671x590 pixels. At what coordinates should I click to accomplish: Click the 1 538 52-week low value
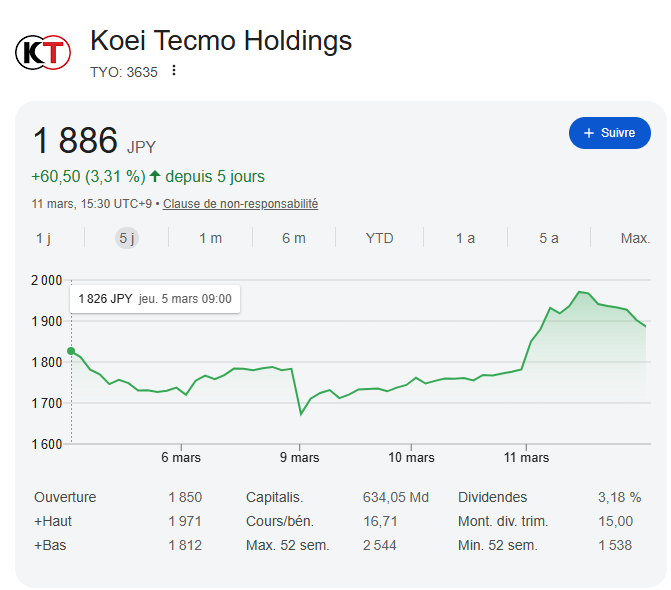[615, 545]
